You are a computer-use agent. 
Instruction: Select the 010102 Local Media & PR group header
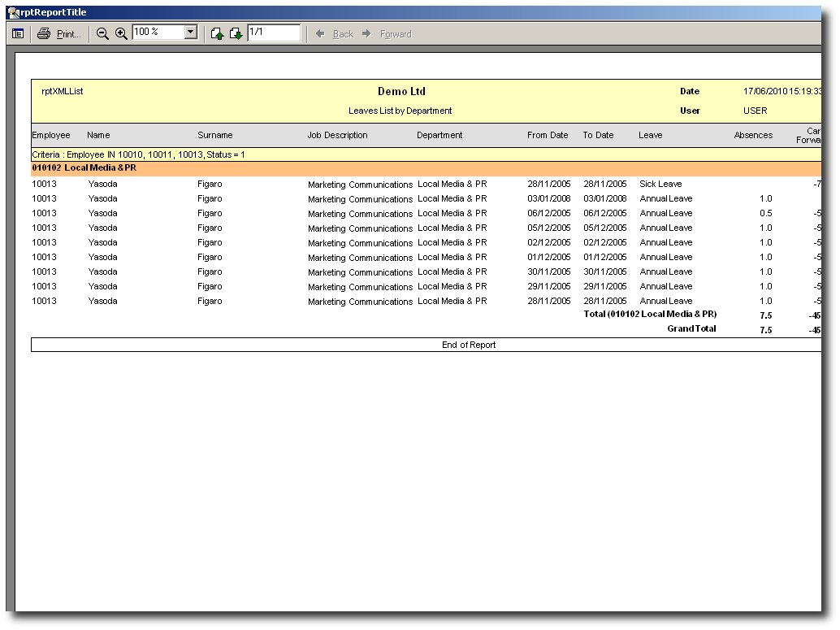coord(426,167)
